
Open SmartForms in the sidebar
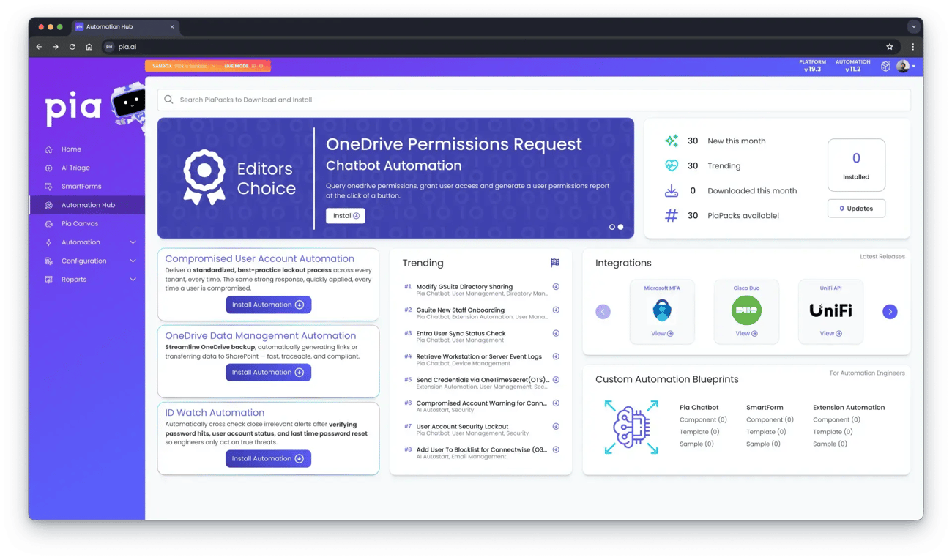click(x=81, y=187)
